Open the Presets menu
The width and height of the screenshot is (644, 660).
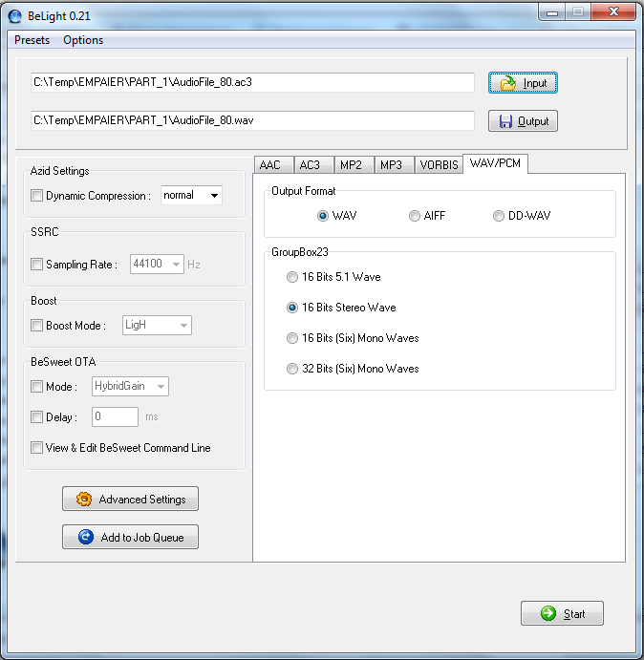click(x=32, y=40)
